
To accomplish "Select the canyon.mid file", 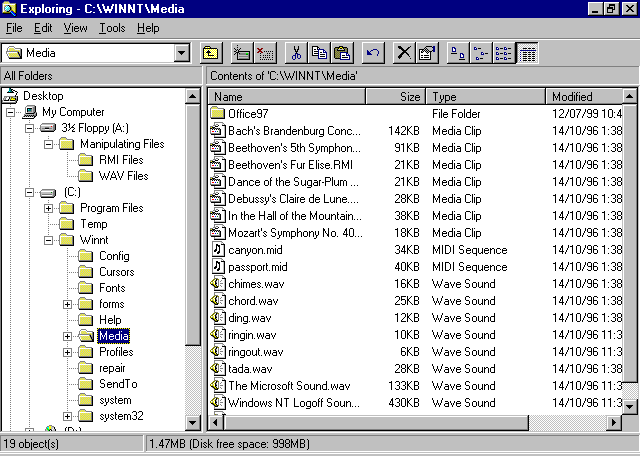I will pos(257,250).
